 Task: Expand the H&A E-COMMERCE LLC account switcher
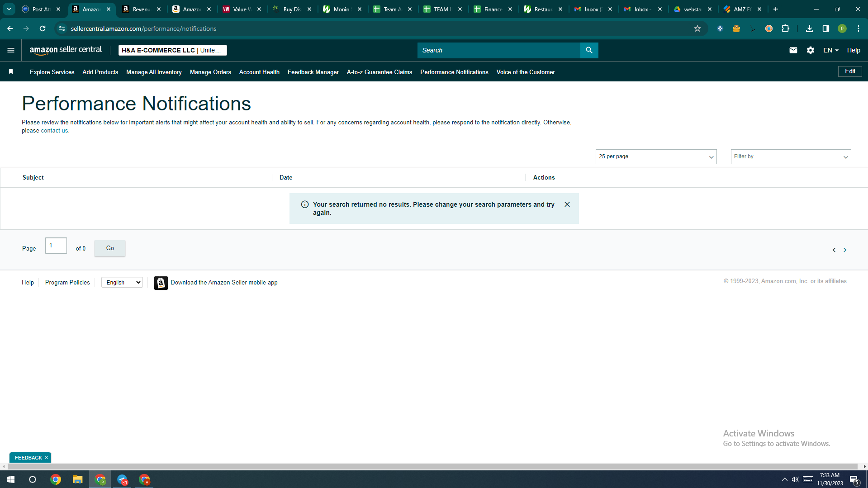[172, 50]
